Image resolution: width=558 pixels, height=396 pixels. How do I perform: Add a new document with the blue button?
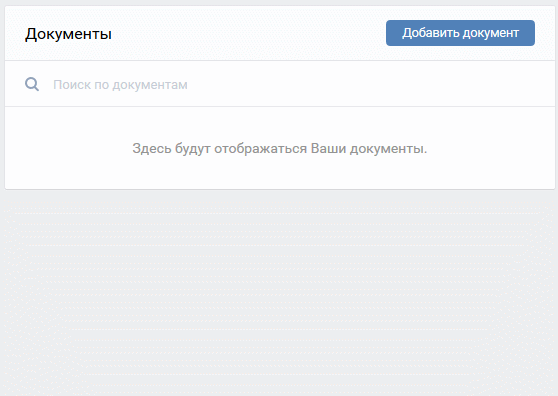460,33
